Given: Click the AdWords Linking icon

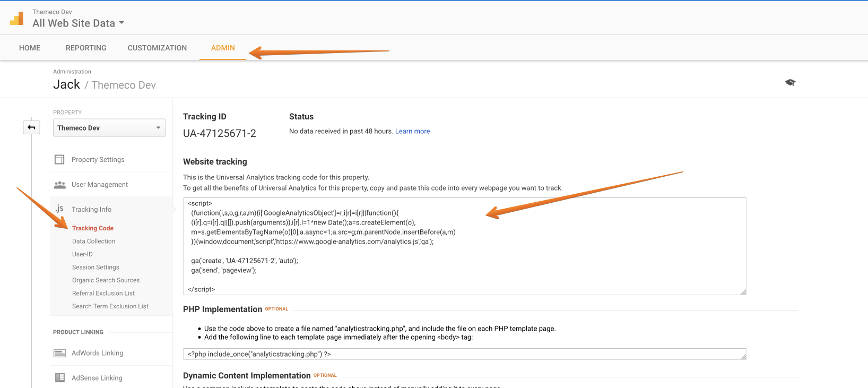Looking at the screenshot, I should [x=59, y=353].
